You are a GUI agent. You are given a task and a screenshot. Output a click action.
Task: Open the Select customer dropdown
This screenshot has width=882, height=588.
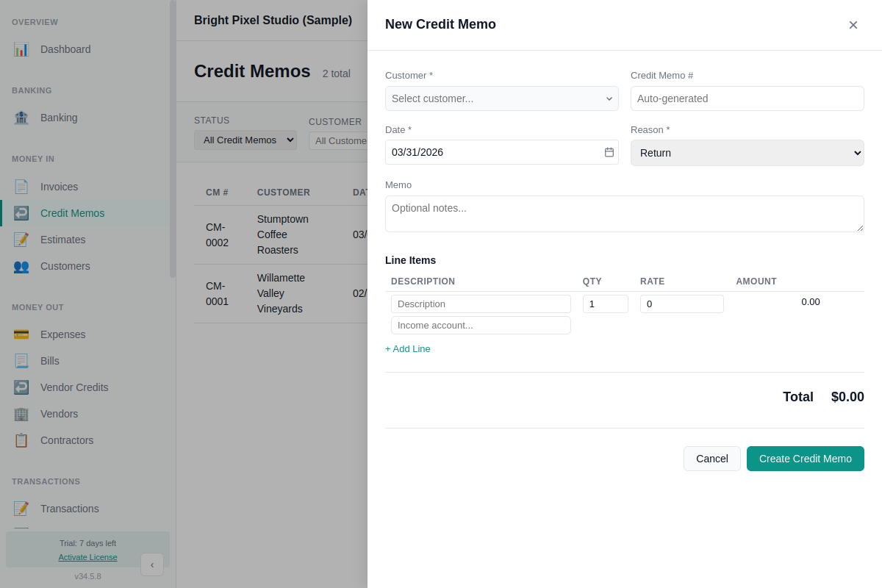pyautogui.click(x=501, y=98)
